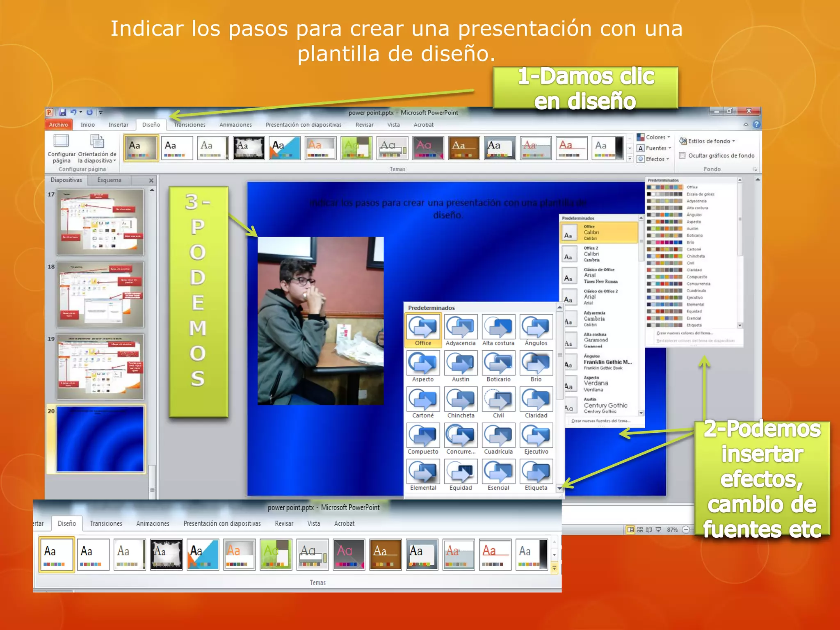Close the slides pane with X
840x630 pixels.
click(x=151, y=180)
